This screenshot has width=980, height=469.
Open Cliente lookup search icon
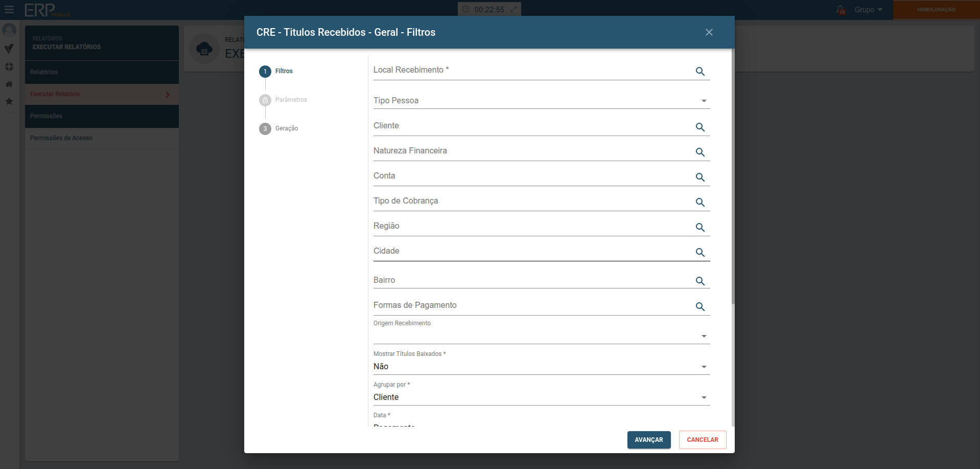tap(700, 127)
